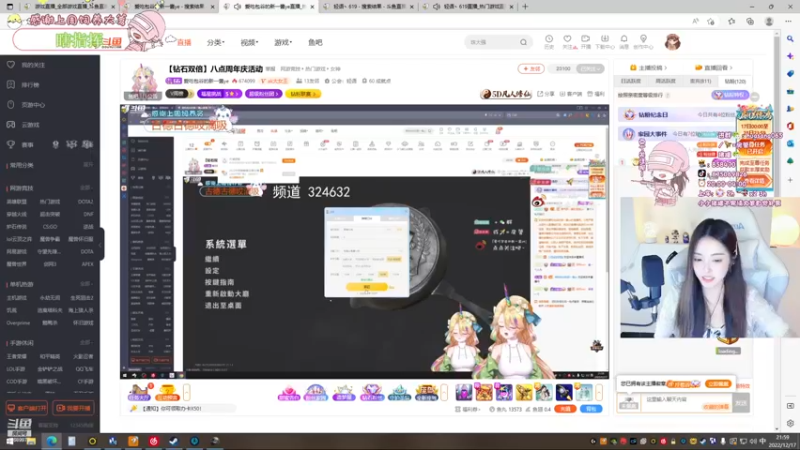This screenshot has width=800, height=450.
Task: Open 我的关注 in left sidebar
Action: point(33,65)
